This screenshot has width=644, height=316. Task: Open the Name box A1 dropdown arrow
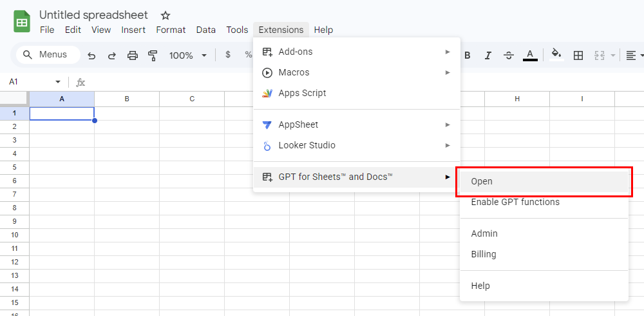click(x=58, y=82)
